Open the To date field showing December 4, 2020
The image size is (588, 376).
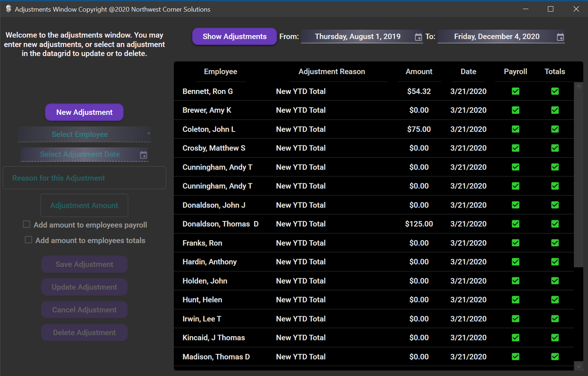click(496, 37)
